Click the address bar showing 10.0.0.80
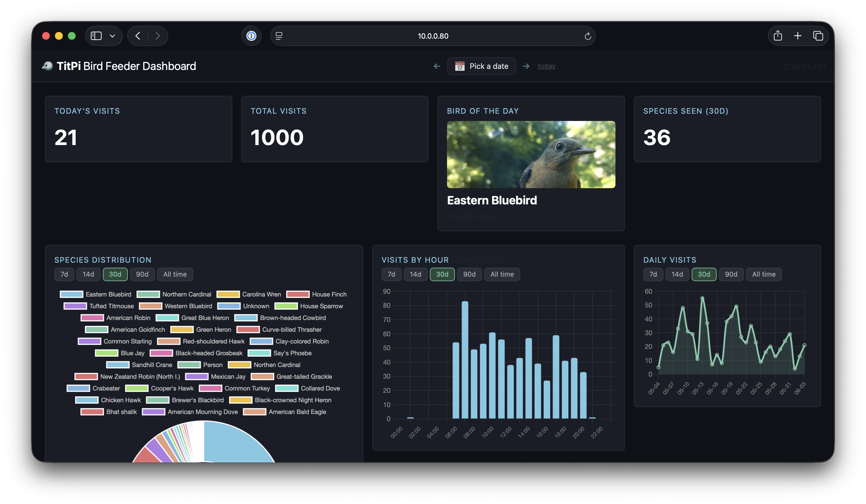 (x=433, y=36)
